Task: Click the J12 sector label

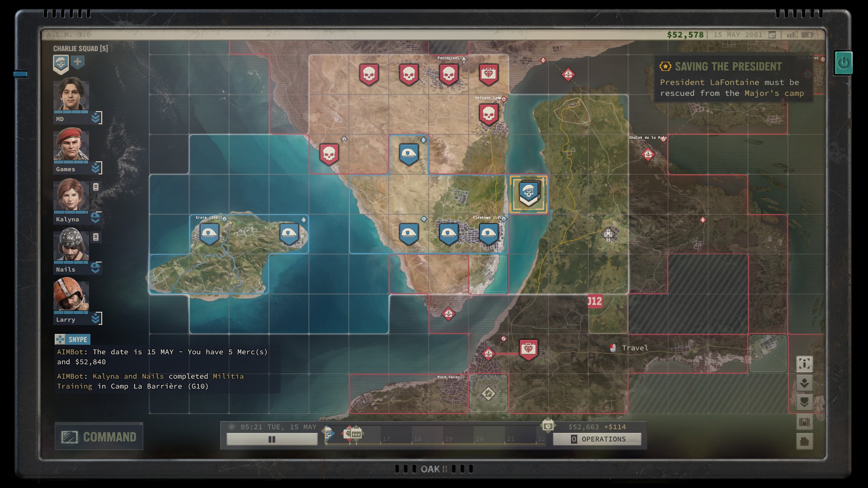Action: click(595, 301)
